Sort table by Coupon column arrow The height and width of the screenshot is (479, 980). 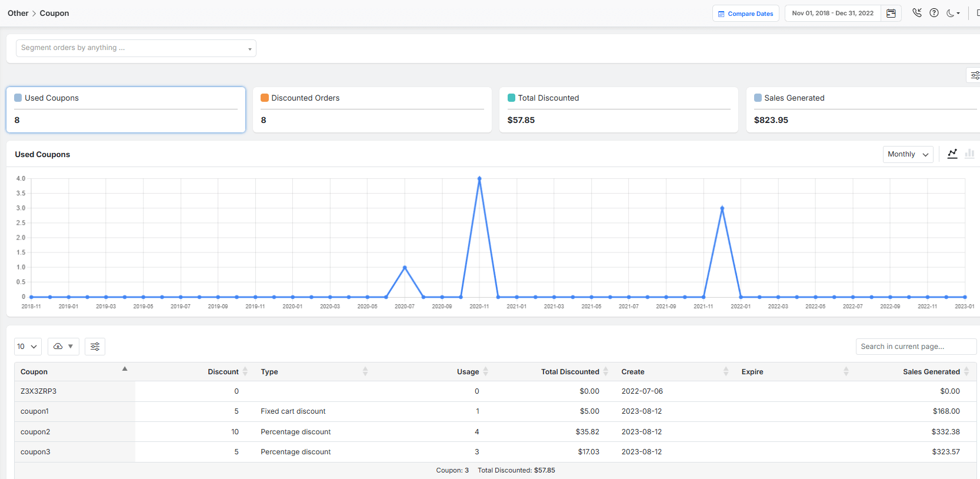(125, 369)
